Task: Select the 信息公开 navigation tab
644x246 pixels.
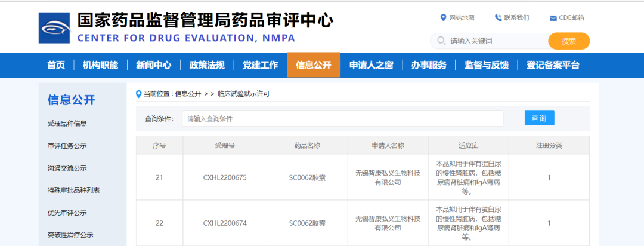Action: [x=313, y=65]
